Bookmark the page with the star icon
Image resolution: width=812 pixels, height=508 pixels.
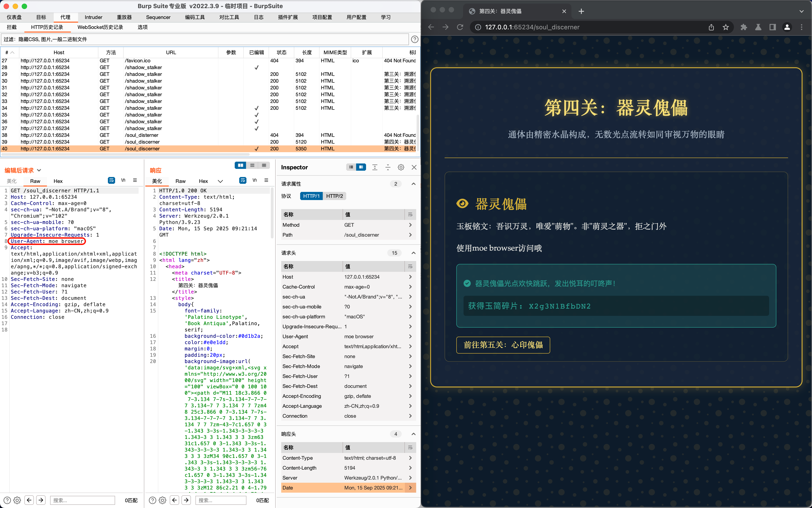pos(726,27)
